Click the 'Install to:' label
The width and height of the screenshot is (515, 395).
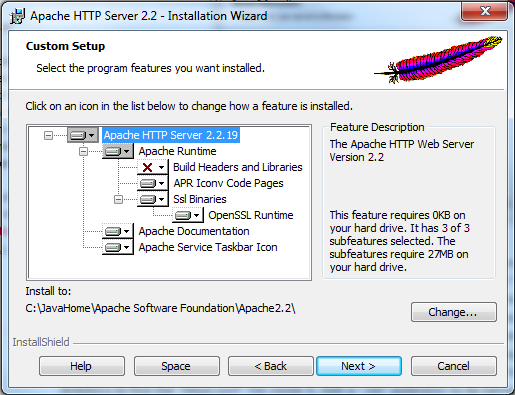pos(48,291)
